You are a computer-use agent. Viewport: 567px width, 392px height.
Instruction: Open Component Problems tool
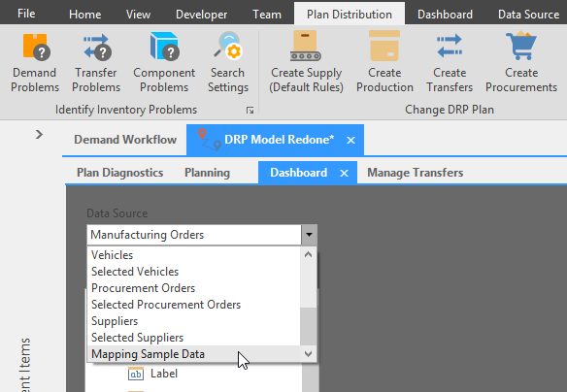tap(164, 63)
